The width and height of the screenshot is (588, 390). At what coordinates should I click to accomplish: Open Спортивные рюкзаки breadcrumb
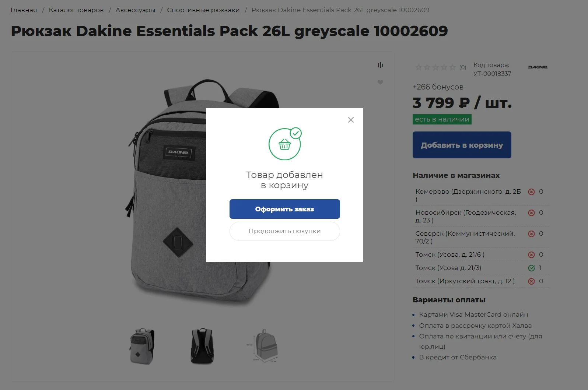[203, 10]
